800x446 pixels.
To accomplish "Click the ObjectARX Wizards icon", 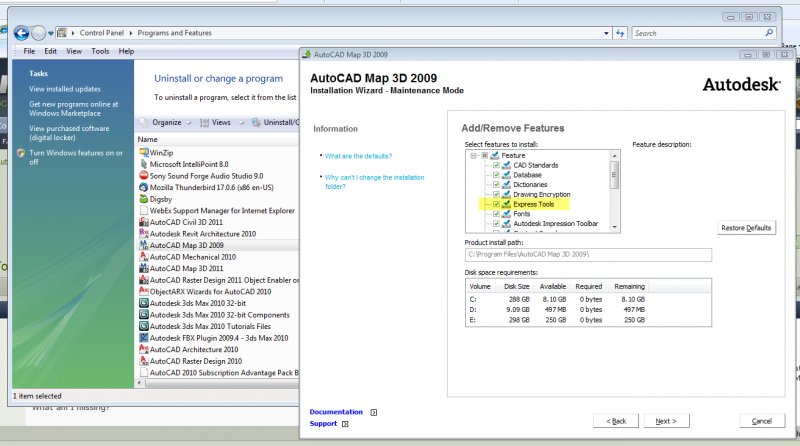I will [x=144, y=291].
